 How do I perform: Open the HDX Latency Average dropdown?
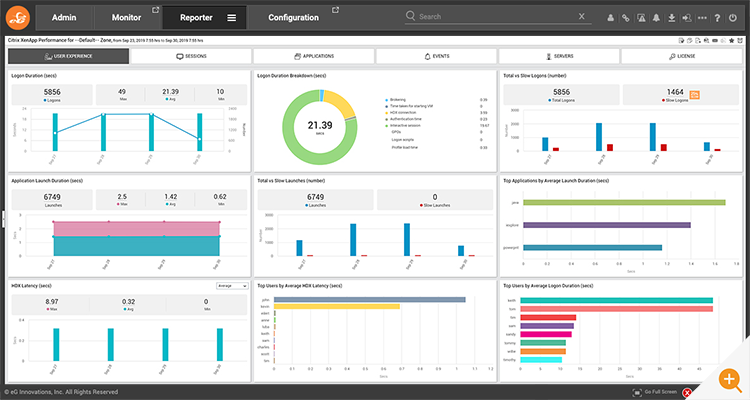[x=232, y=286]
